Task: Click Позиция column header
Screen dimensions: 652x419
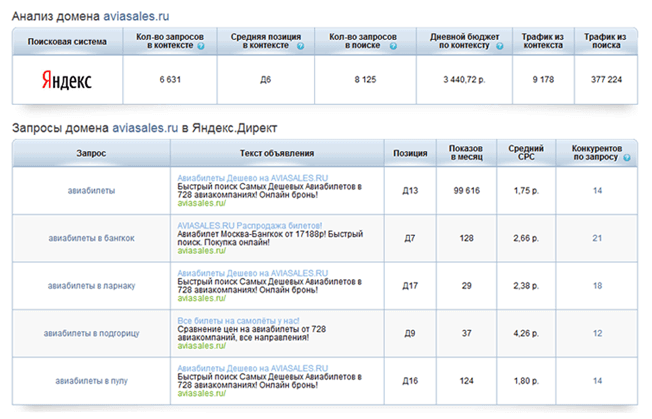Action: coord(410,153)
